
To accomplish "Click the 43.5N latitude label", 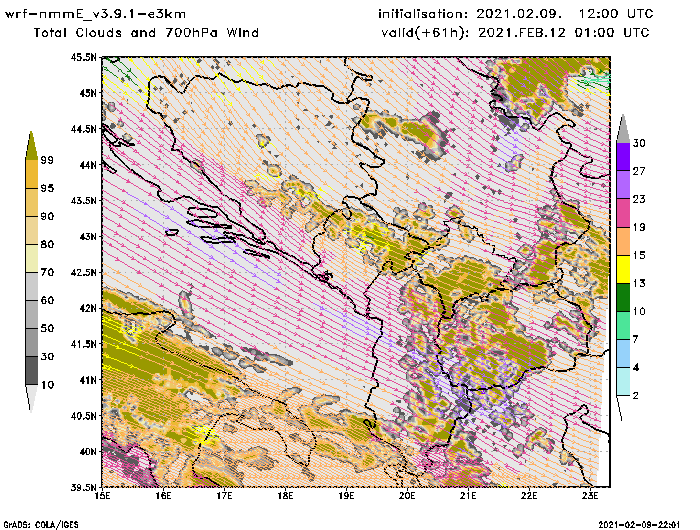I will pos(83,200).
